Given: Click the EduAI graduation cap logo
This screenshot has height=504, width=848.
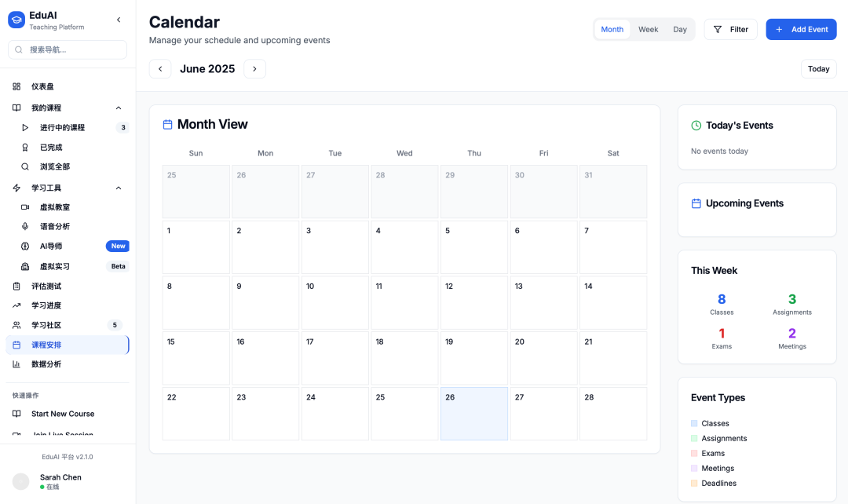Looking at the screenshot, I should click(x=16, y=20).
